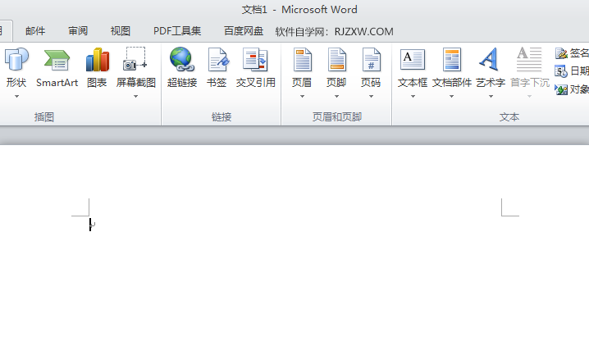The height and width of the screenshot is (364, 589).
Task: Insert a hyperlink with 超链接 icon
Action: click(182, 59)
